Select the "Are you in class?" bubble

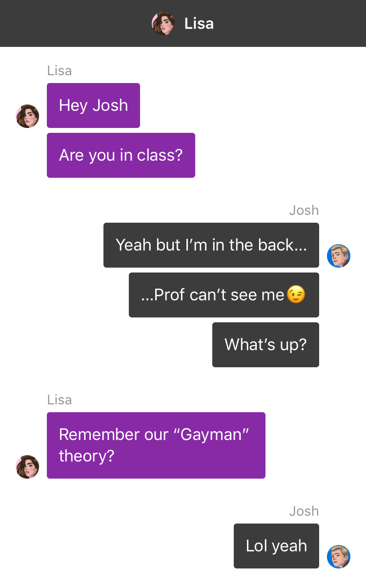(121, 155)
